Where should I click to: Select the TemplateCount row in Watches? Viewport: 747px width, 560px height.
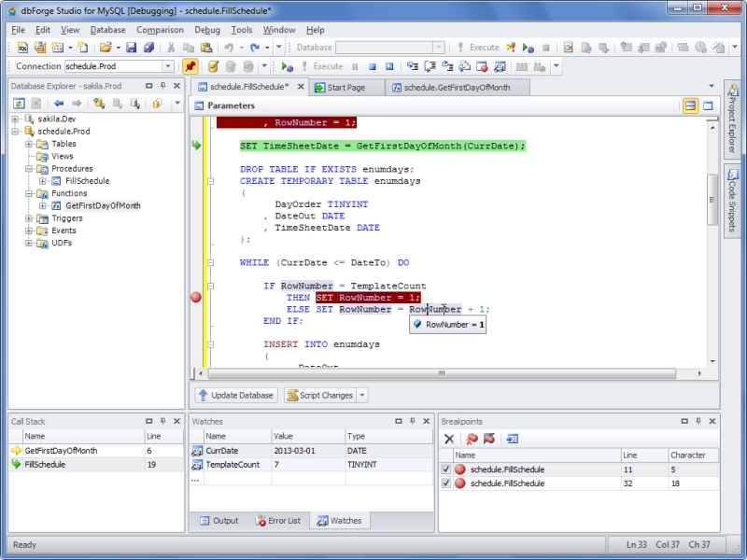click(311, 464)
